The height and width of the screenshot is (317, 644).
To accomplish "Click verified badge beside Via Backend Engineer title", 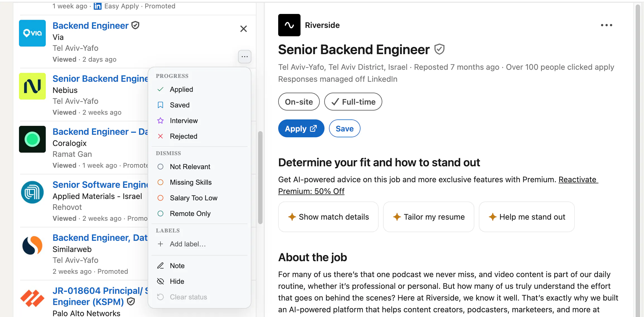I will 135,25.
